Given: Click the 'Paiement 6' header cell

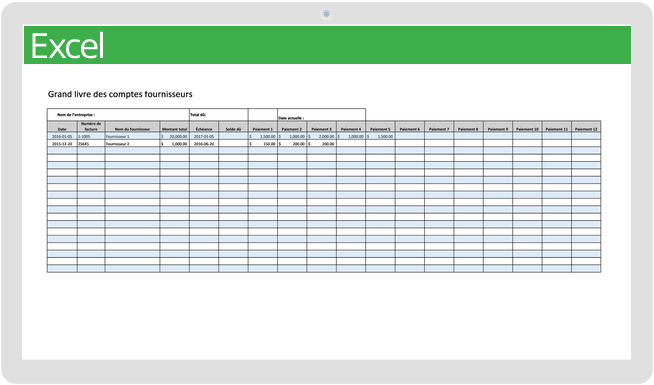Looking at the screenshot, I should [x=410, y=126].
